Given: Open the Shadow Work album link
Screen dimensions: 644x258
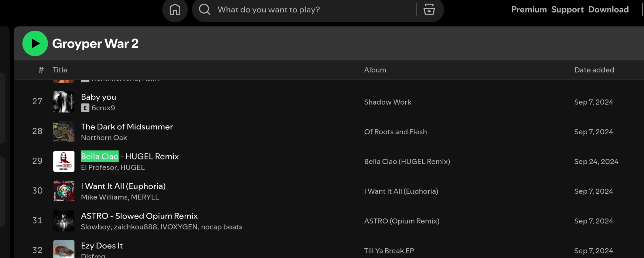Looking at the screenshot, I should (x=388, y=102).
